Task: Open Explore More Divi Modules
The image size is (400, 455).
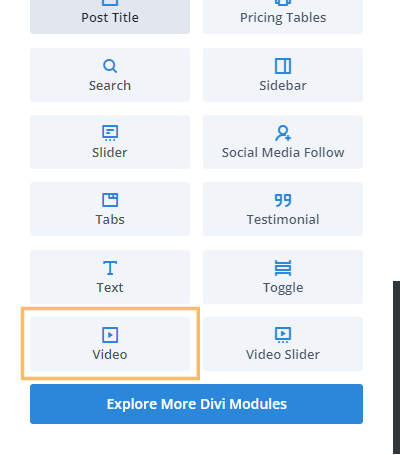Action: tap(196, 404)
